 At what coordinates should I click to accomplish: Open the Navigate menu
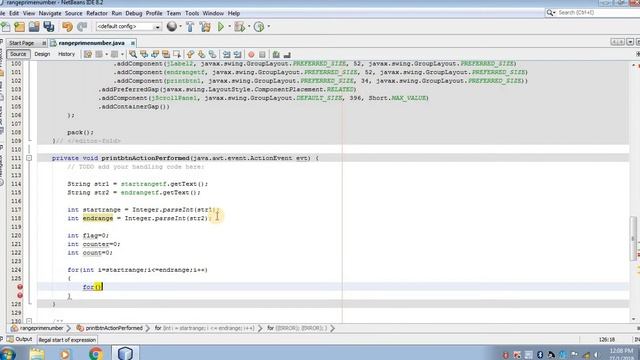click(50, 13)
